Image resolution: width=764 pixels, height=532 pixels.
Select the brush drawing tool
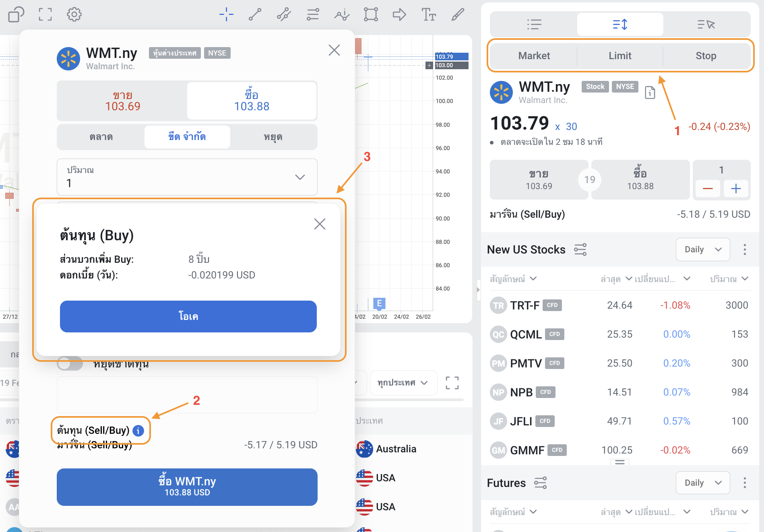coord(458,15)
